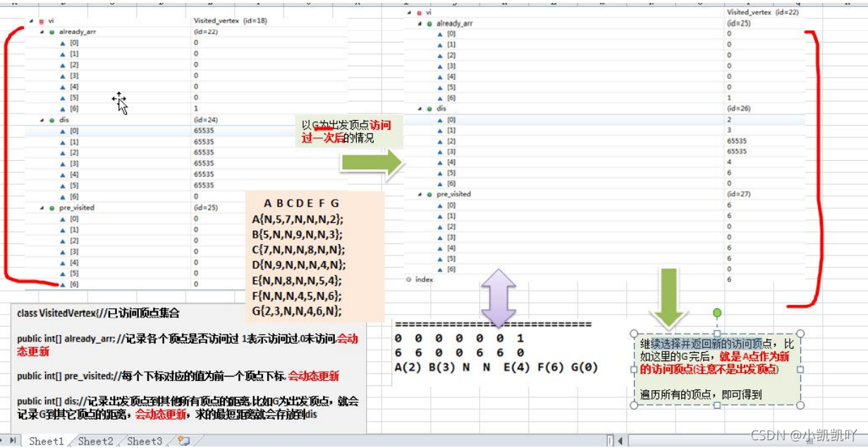Click the public int[] dis description line

[188, 408]
